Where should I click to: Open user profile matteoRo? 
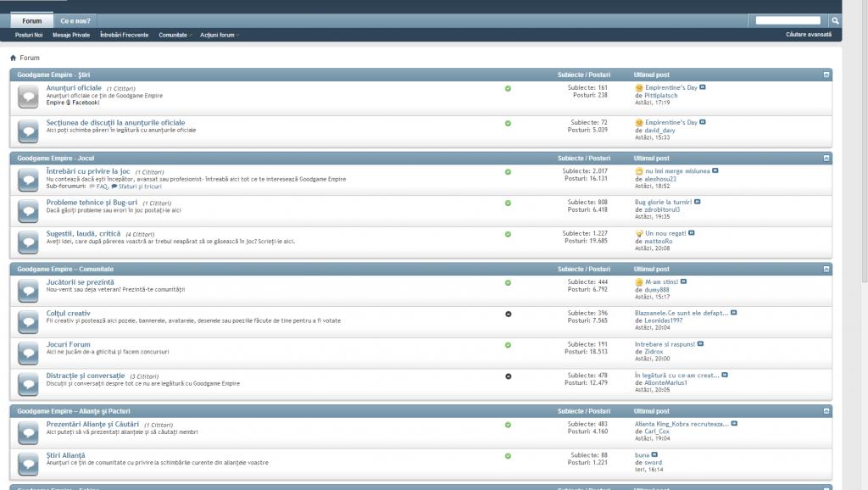tap(658, 241)
